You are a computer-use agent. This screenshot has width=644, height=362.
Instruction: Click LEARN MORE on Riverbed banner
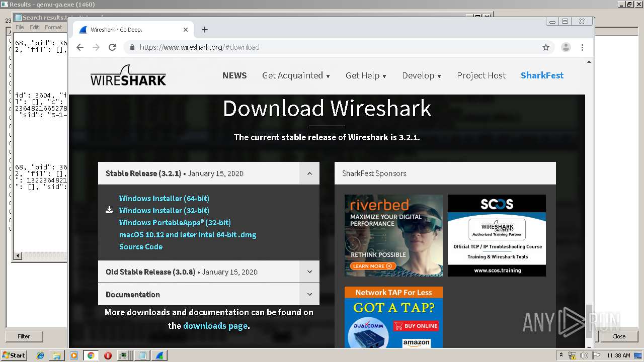372,266
